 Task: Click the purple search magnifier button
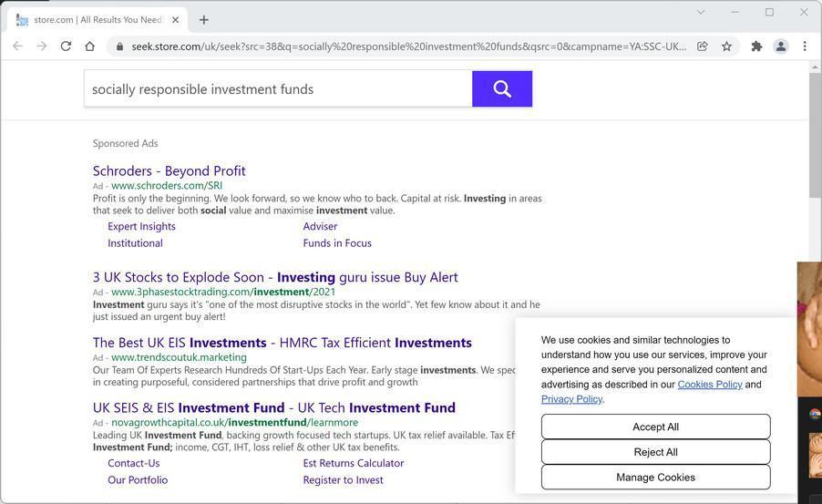pyautogui.click(x=502, y=88)
